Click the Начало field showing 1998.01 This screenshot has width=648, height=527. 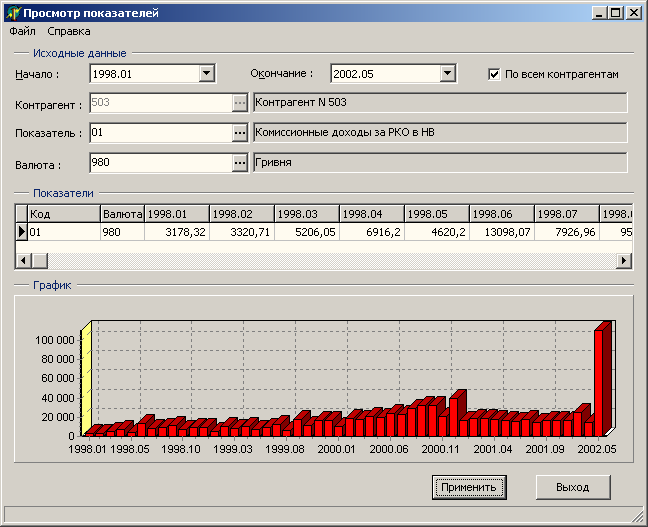(145, 74)
